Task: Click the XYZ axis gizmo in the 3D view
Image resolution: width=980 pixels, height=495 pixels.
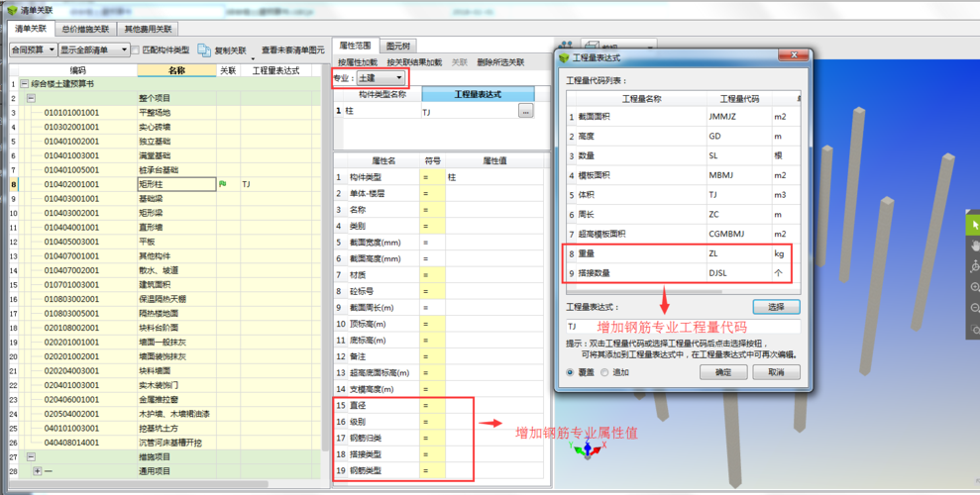Action: point(588,449)
